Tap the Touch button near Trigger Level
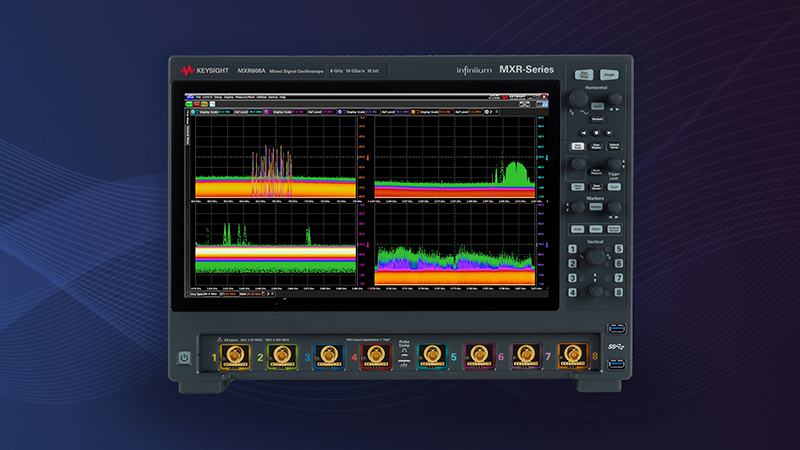This screenshot has height=450, width=800. click(614, 187)
